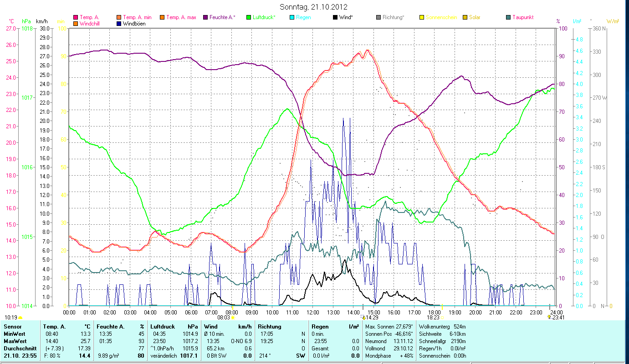
Task: Click the green Luftdruck* legend swatch
Action: (249, 17)
